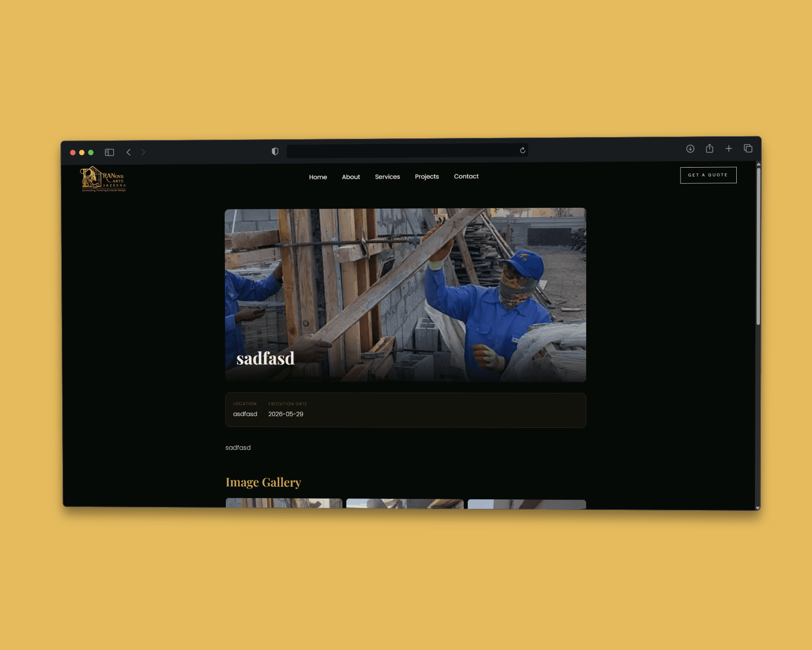
Task: Click the 'asdfasd' location value
Action: pos(245,414)
